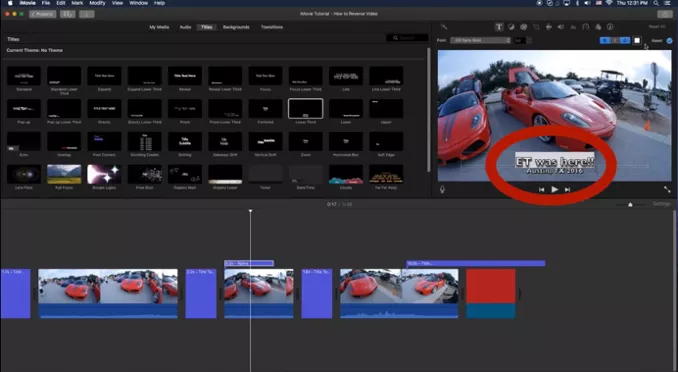Viewport: 678px width, 372px height.
Task: Skip to previous clip in viewer
Action: (x=541, y=189)
